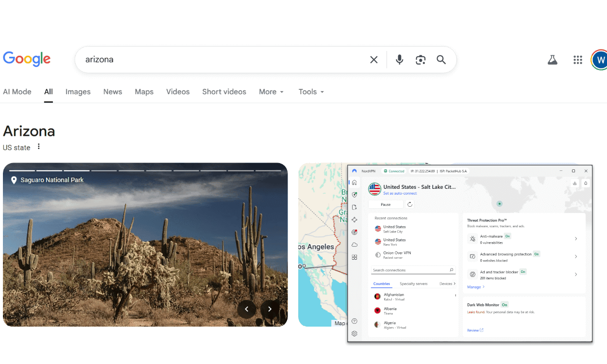Click the Meshnet icon in NordVPN sidebar
The height and width of the screenshot is (364, 607).
coord(354,220)
